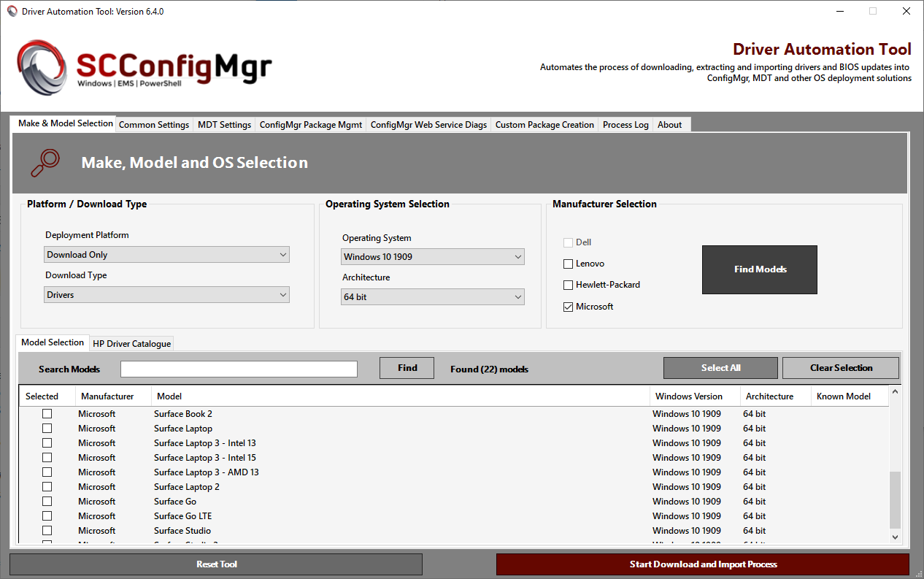Open the Operating System dropdown

(432, 256)
